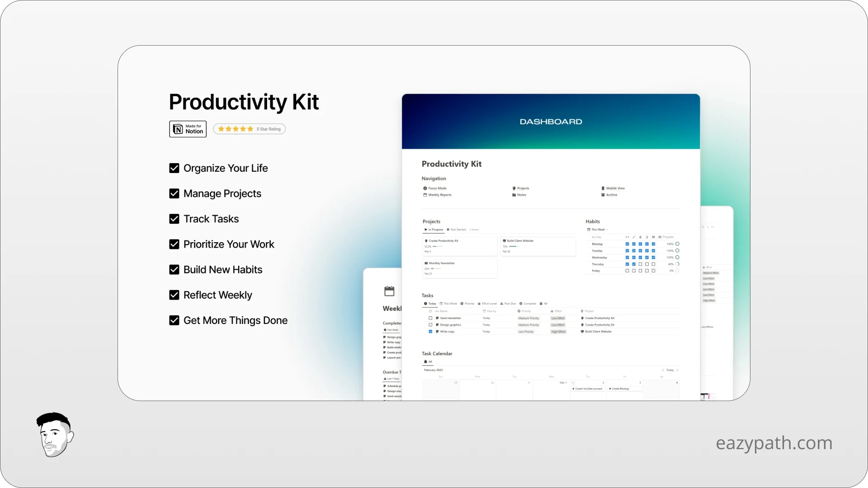This screenshot has height=488, width=868.
Task: Click the Progress column header in Habits
Action: coord(666,237)
